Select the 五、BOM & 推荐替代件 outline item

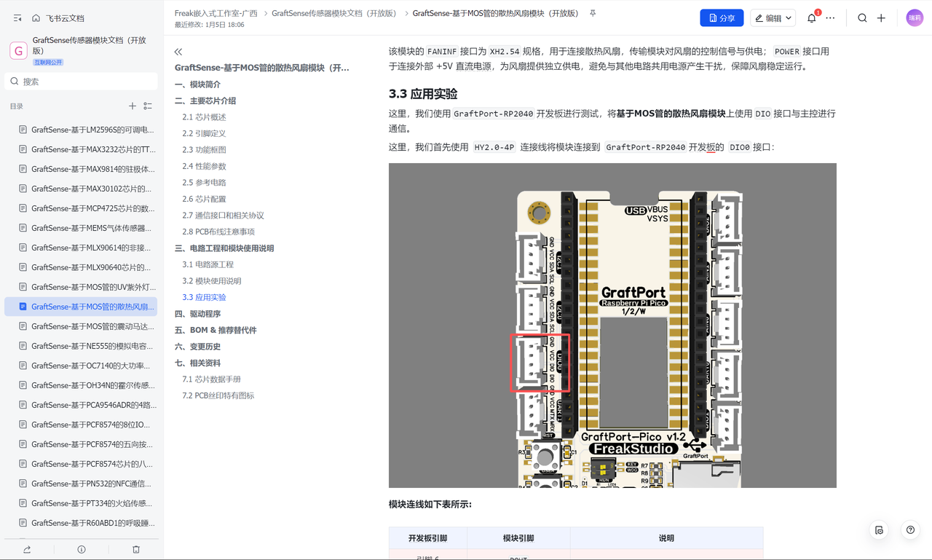[216, 331]
